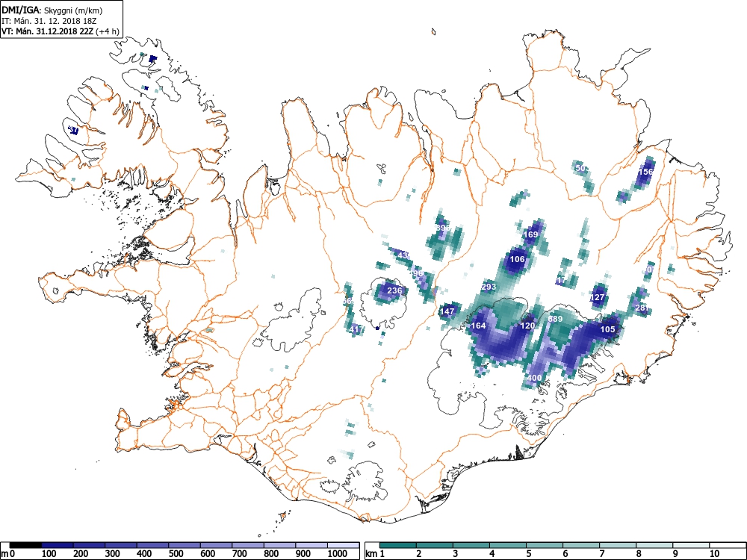Viewport: 747px width, 560px height.
Task: Select the 9–10 km legend swatch
Action: (x=691, y=545)
